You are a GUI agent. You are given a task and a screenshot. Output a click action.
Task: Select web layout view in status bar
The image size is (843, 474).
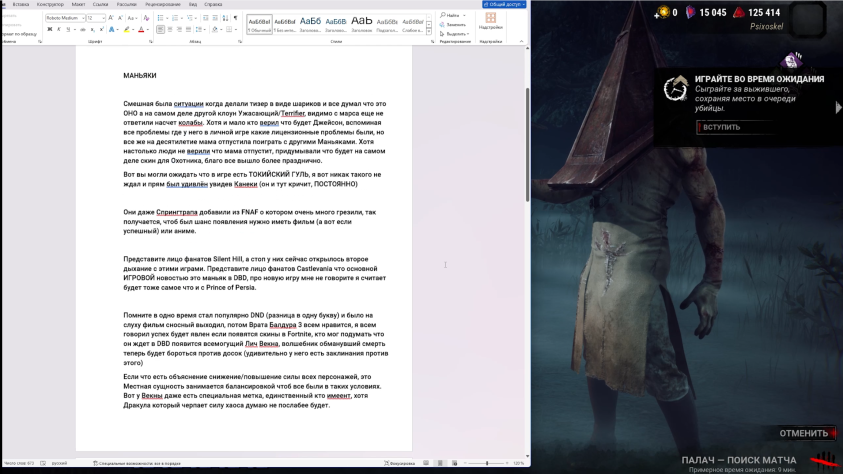pyautogui.click(x=454, y=463)
